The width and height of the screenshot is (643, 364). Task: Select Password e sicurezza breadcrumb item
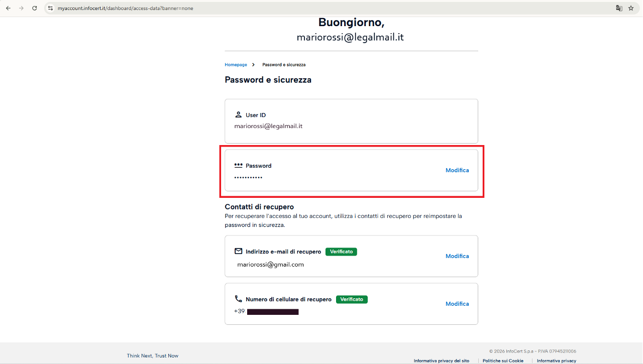(284, 65)
